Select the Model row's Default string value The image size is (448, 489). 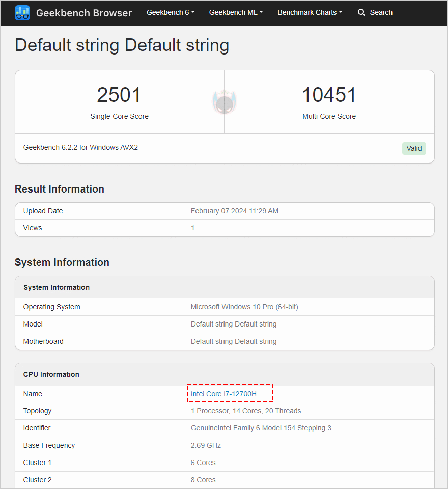(x=234, y=324)
